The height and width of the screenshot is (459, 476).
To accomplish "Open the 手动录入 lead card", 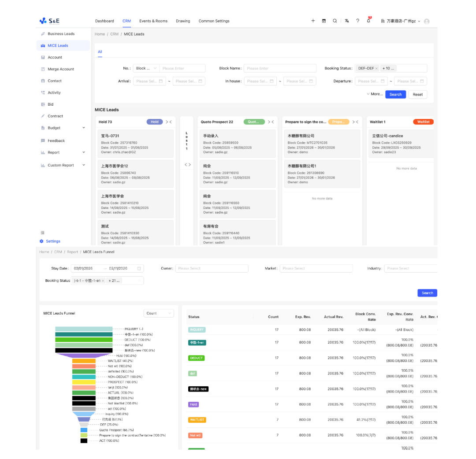I will click(238, 144).
